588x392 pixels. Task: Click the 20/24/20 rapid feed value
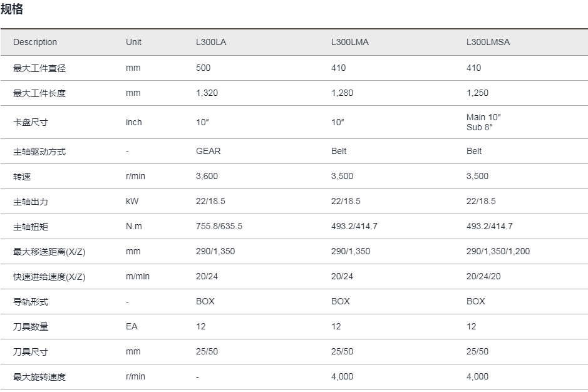click(x=483, y=276)
